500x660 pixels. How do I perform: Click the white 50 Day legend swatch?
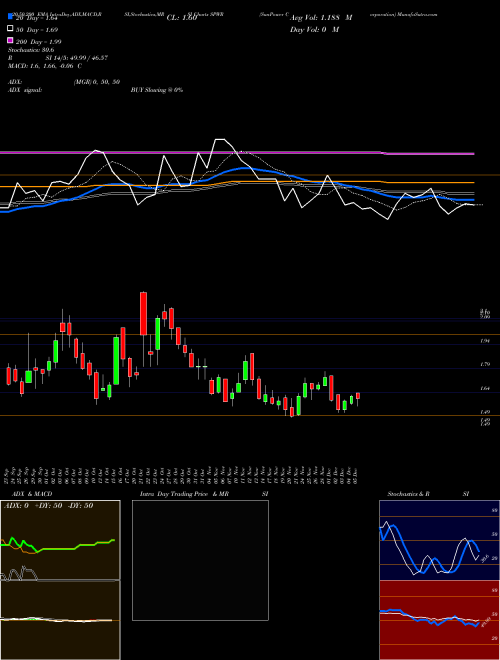10,29
